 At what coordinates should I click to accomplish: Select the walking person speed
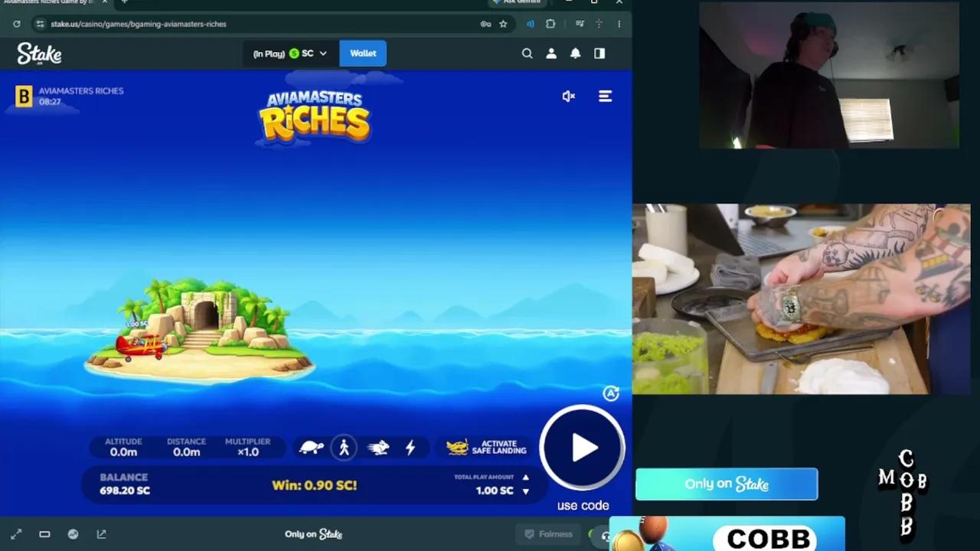coord(344,448)
